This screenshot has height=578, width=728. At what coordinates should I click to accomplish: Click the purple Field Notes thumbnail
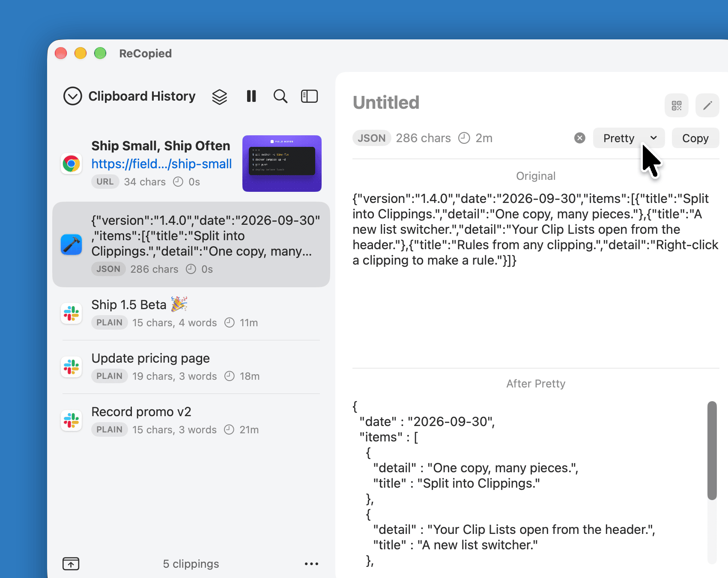[x=282, y=164]
